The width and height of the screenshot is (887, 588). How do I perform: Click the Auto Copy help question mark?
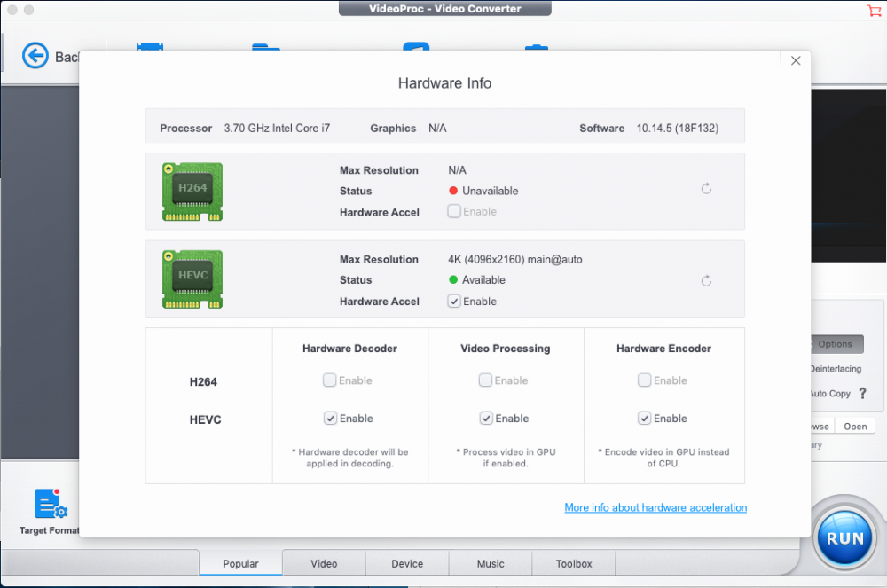(x=862, y=394)
